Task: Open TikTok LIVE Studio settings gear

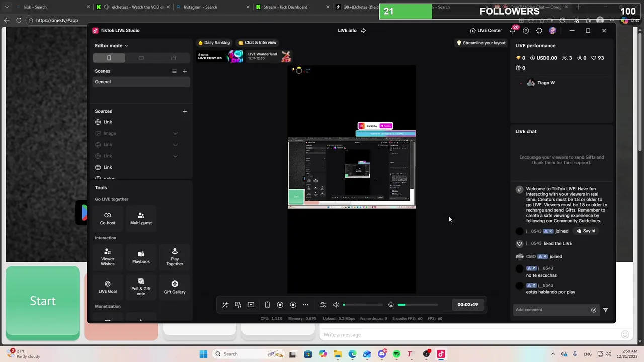Action: click(x=539, y=31)
